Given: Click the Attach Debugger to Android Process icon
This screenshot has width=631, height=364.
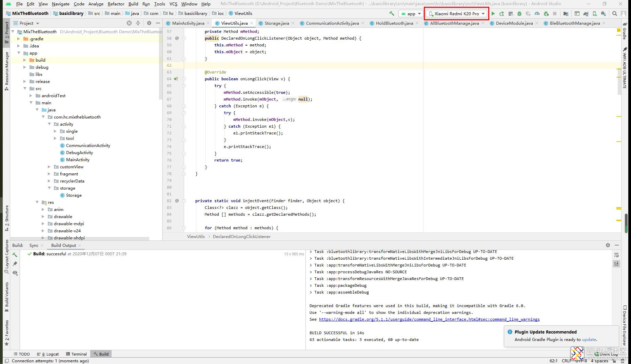Looking at the screenshot, I should (x=546, y=14).
